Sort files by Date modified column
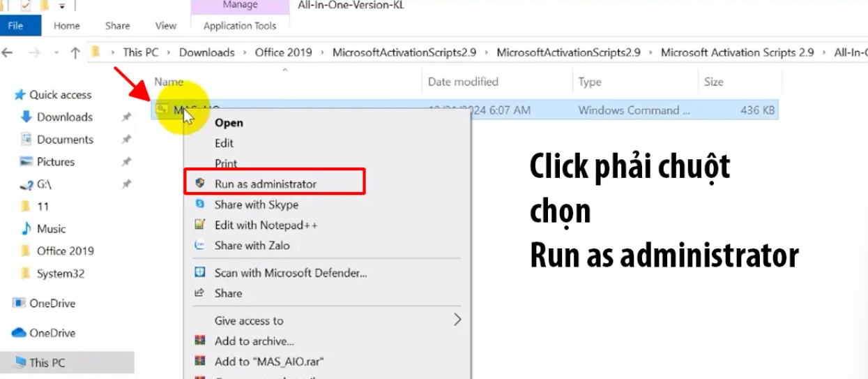 [x=463, y=82]
